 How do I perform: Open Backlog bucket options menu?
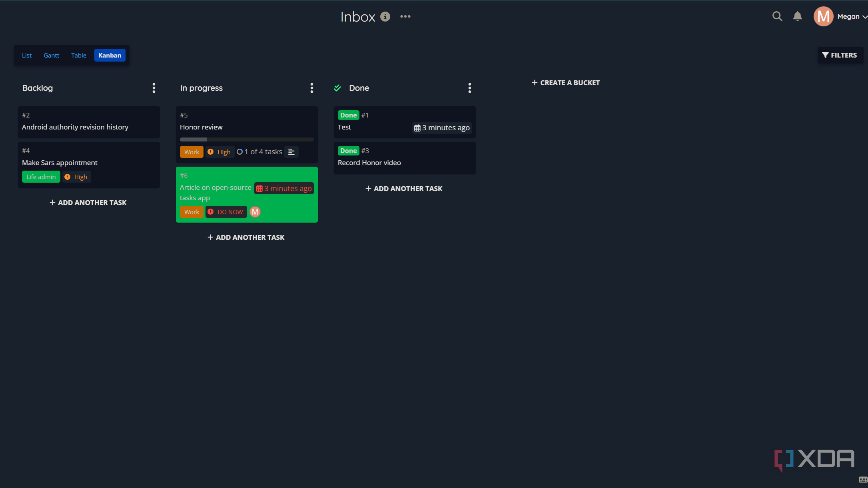tap(154, 88)
